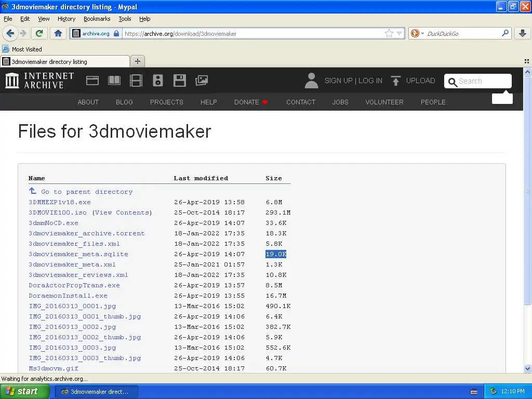Open the Audio speaker icon
This screenshot has width=532, height=399.
(158, 81)
